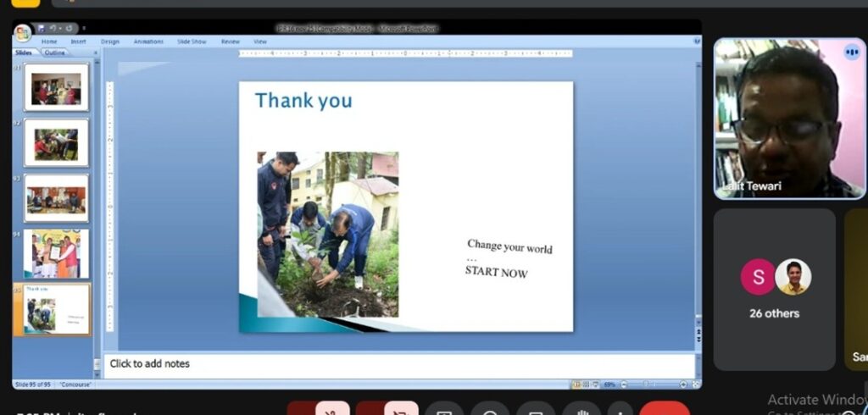Close the Slides pane with the X

click(95, 53)
